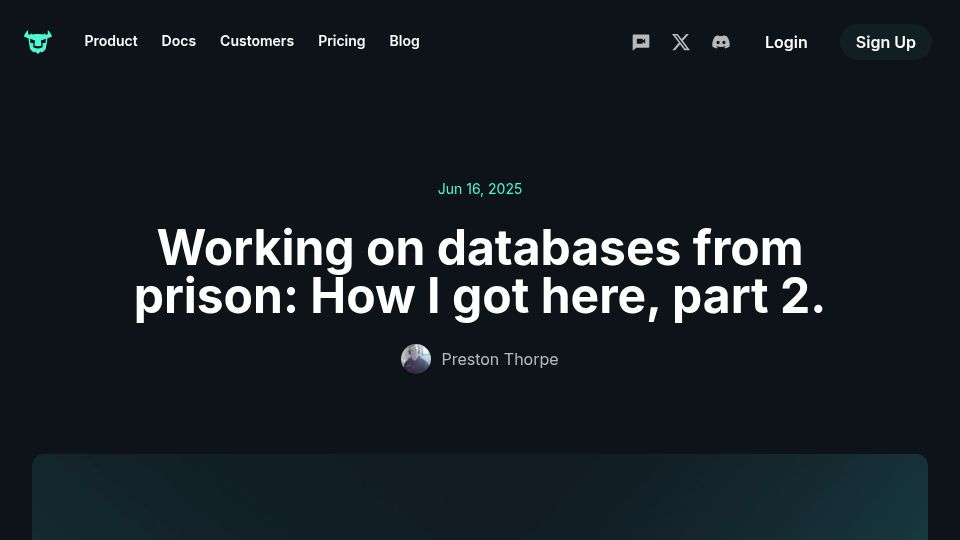
Task: Click the chat bubble forum icon
Action: tap(641, 42)
